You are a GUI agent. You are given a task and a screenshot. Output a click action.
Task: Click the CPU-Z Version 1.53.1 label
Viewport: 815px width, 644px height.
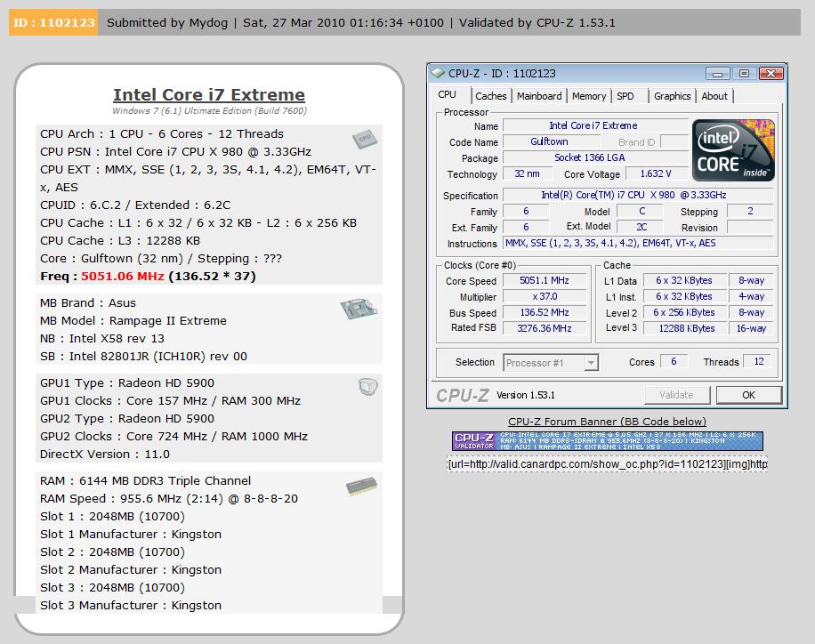(526, 395)
